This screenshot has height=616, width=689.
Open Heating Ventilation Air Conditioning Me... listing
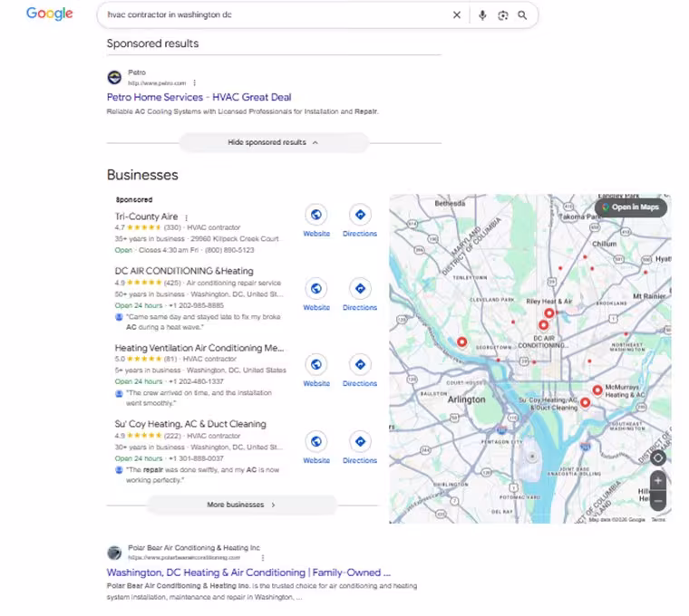tap(199, 348)
